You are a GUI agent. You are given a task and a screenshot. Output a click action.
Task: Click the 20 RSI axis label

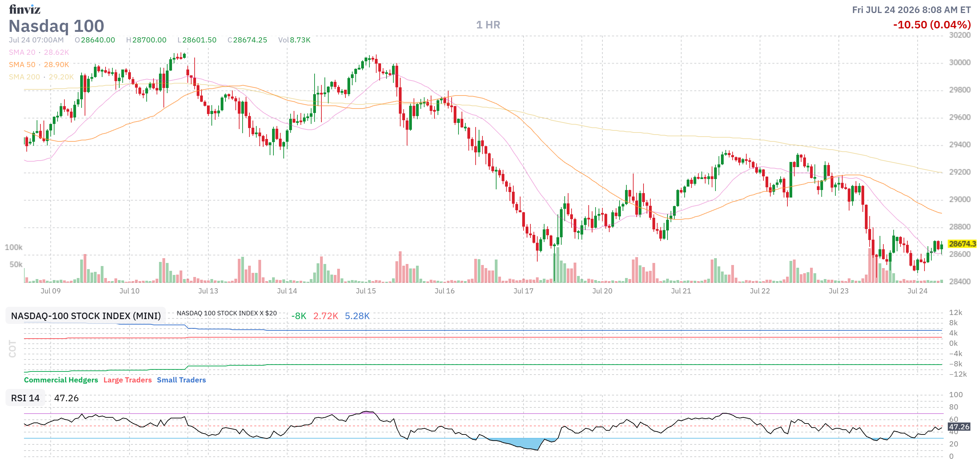953,444
